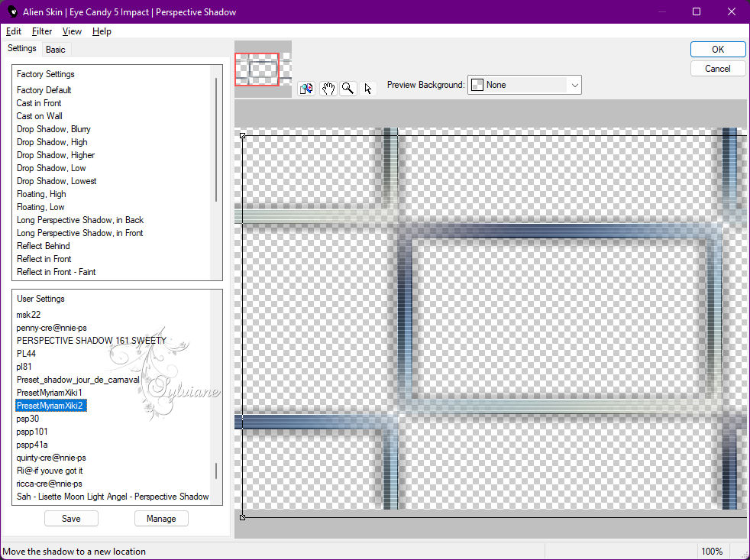Click the 100% zoom level in status bar
This screenshot has width=750, height=560.
(712, 552)
